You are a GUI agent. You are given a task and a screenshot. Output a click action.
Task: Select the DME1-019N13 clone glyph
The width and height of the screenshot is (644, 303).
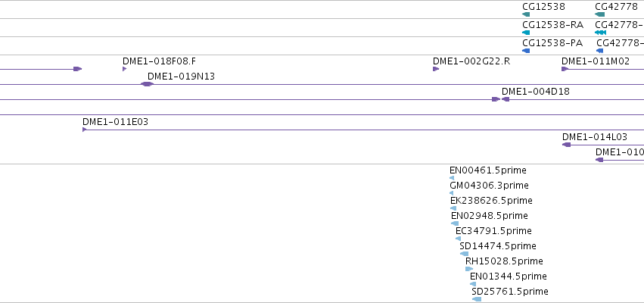pos(147,84)
